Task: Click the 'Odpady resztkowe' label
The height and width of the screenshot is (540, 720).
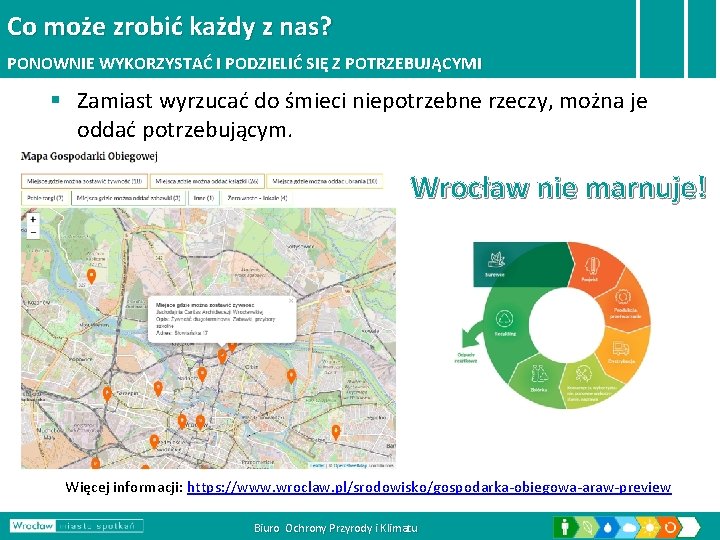Action: 466,358
